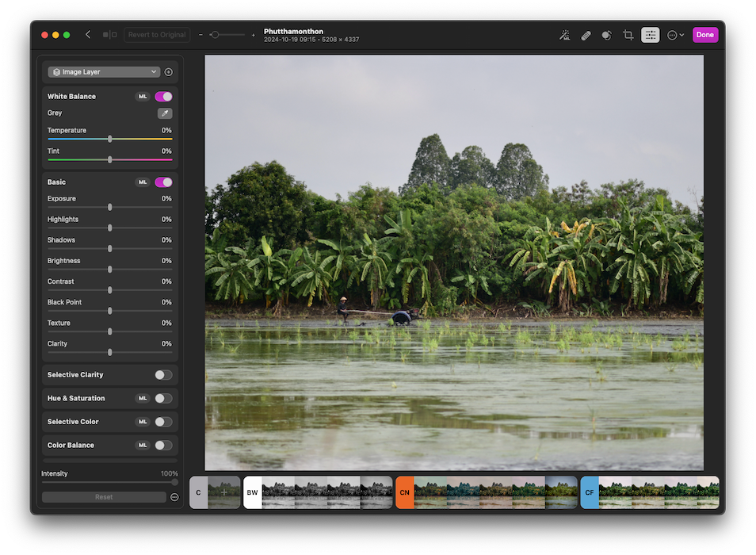The width and height of the screenshot is (756, 555).
Task: Click the Done button
Action: coord(705,35)
